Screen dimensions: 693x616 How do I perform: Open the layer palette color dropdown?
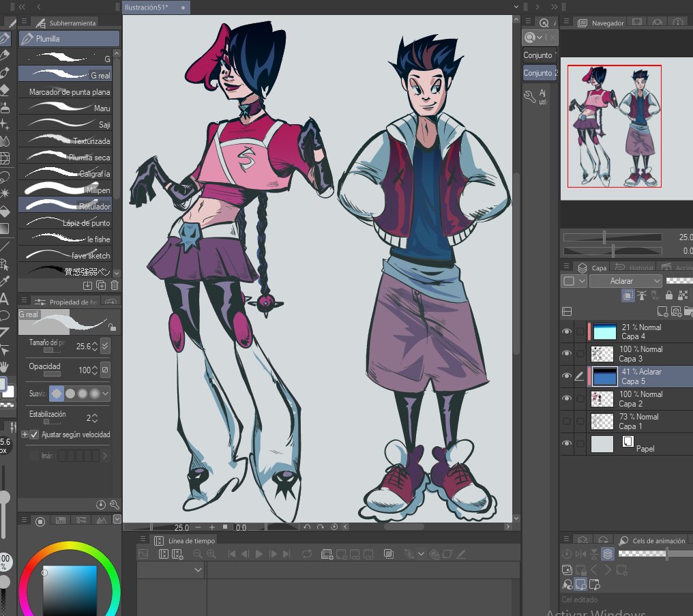point(574,281)
